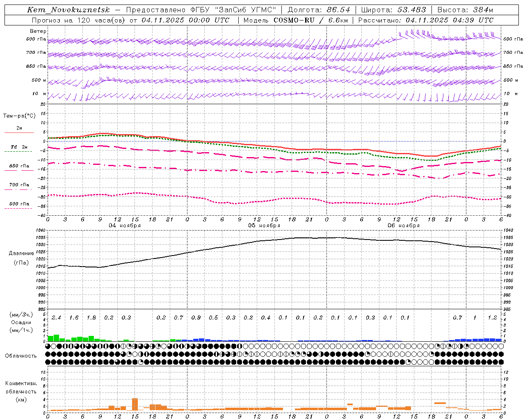This screenshot has width=525, height=420.
Task: Click the Высота: 384м value
Action: [x=465, y=10]
